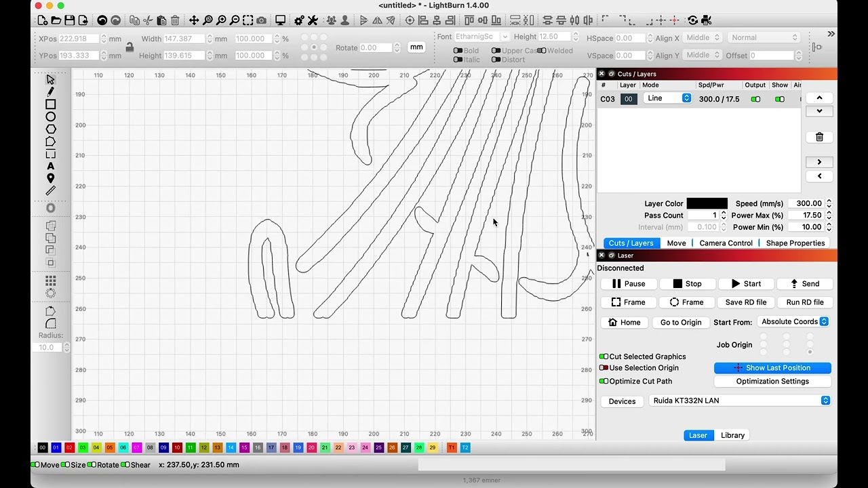Screen dimensions: 868x488
Task: Switch to the Library tab
Action: pyautogui.click(x=732, y=435)
